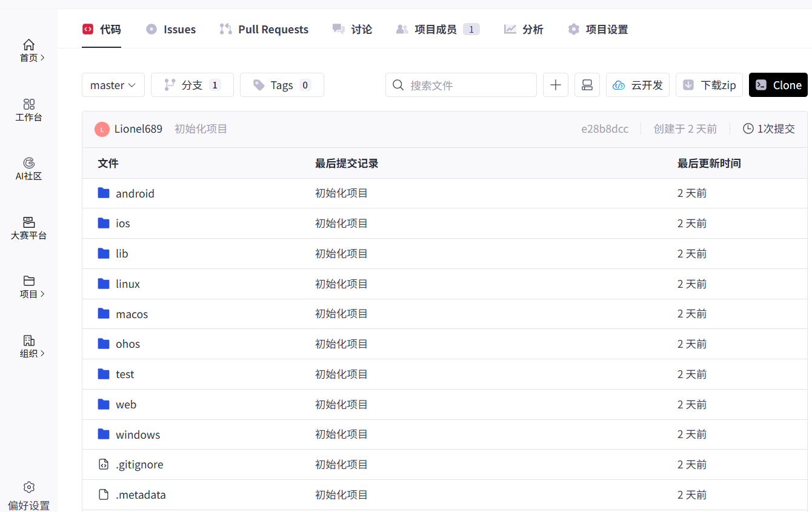This screenshot has height=512, width=812.
Task: Click the ohos folder icon
Action: point(104,344)
